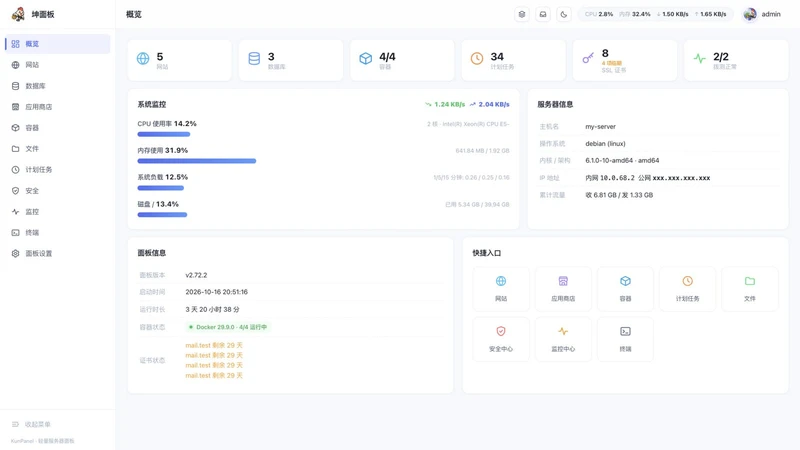The image size is (800, 450).
Task: Collapse the sidebar with 收起菜单
Action: click(x=31, y=424)
